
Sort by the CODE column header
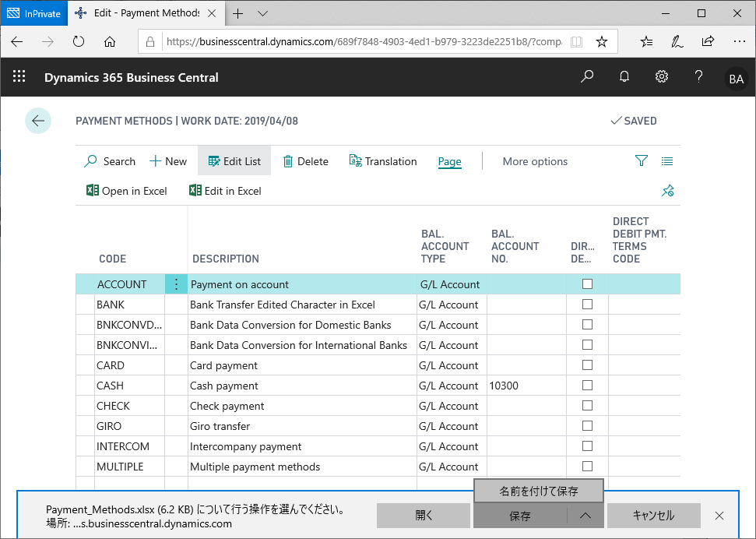pyautogui.click(x=113, y=259)
